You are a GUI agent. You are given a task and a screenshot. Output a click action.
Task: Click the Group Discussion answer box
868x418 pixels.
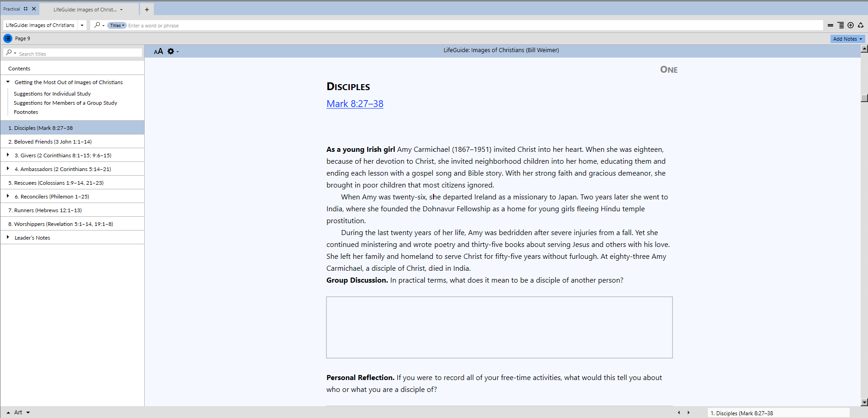click(x=499, y=327)
